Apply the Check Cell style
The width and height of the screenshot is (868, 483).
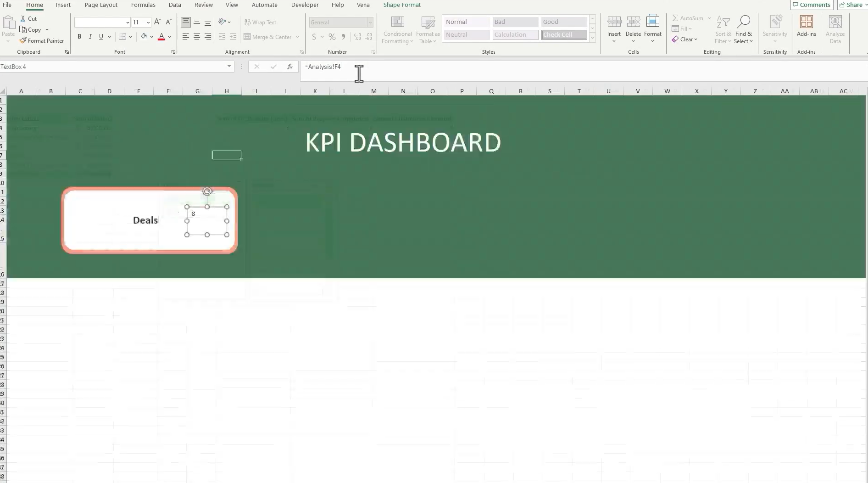click(x=563, y=34)
